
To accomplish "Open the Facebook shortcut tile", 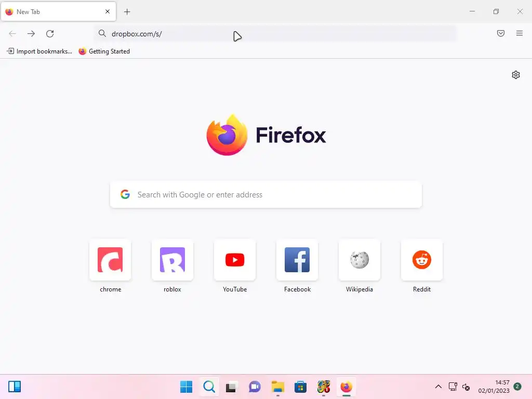I will 297,260.
